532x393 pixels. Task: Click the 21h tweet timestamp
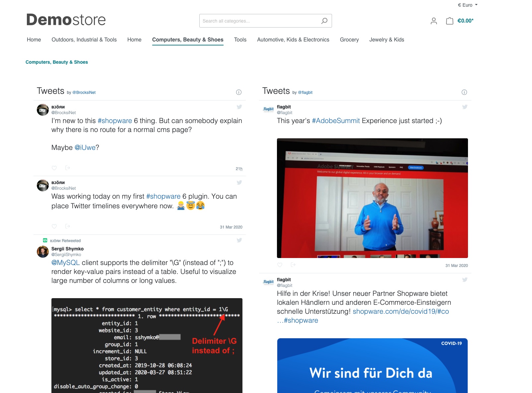pyautogui.click(x=239, y=169)
